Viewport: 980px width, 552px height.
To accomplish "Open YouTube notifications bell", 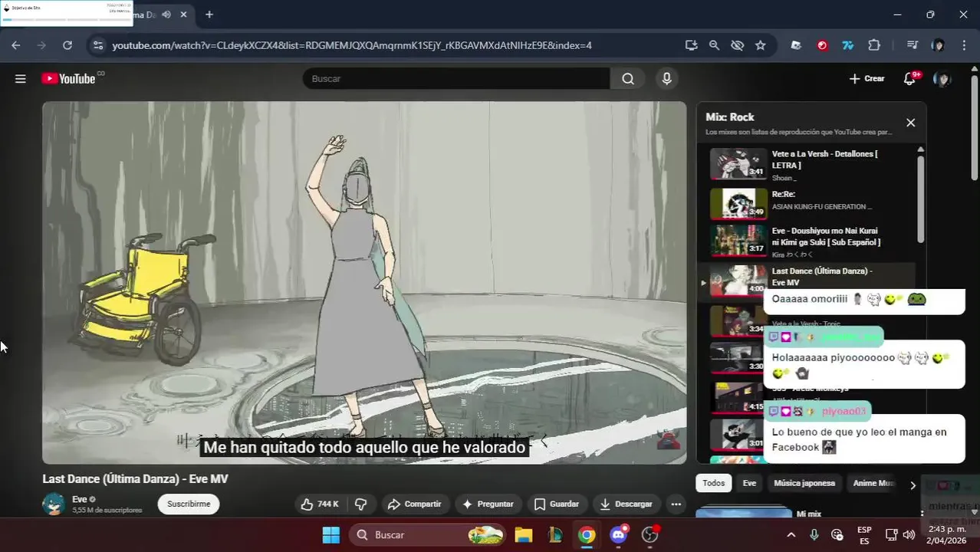I will pyautogui.click(x=909, y=78).
